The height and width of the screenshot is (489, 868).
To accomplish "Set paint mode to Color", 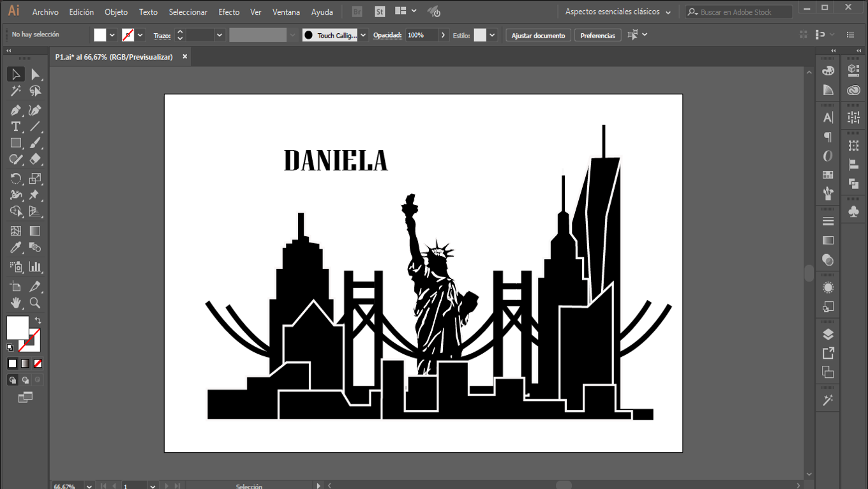I will 12,363.
